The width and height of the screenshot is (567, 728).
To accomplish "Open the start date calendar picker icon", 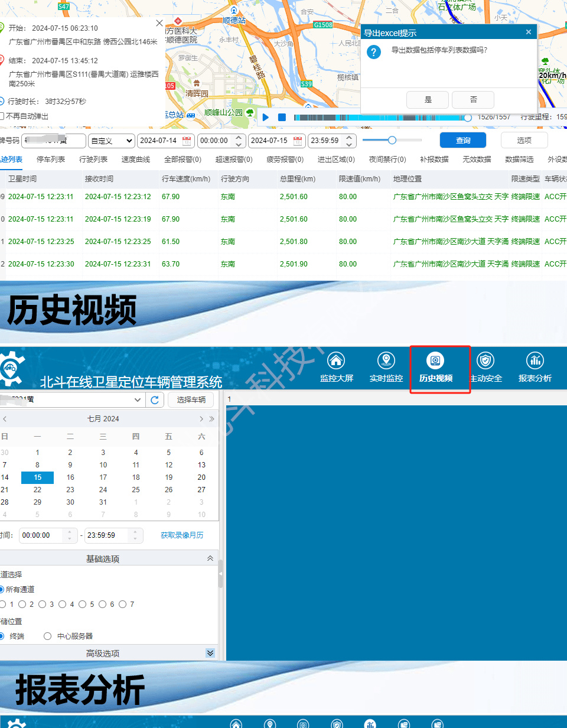I will click(x=187, y=141).
